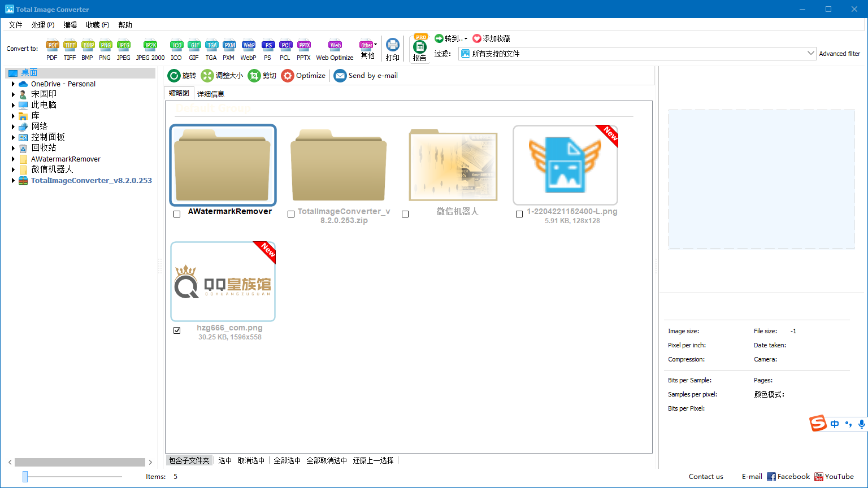This screenshot has height=488, width=868.
Task: Click the 转到 go-to button
Action: click(x=451, y=38)
